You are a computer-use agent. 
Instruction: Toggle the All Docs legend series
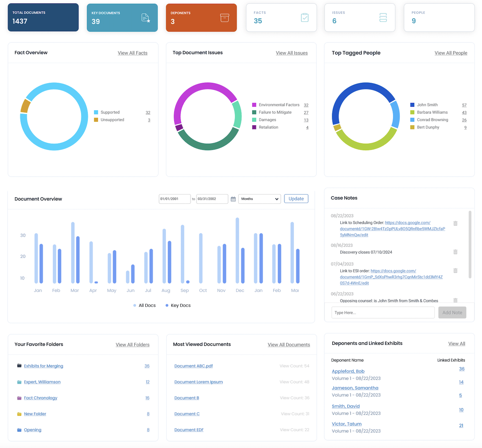[x=144, y=305]
